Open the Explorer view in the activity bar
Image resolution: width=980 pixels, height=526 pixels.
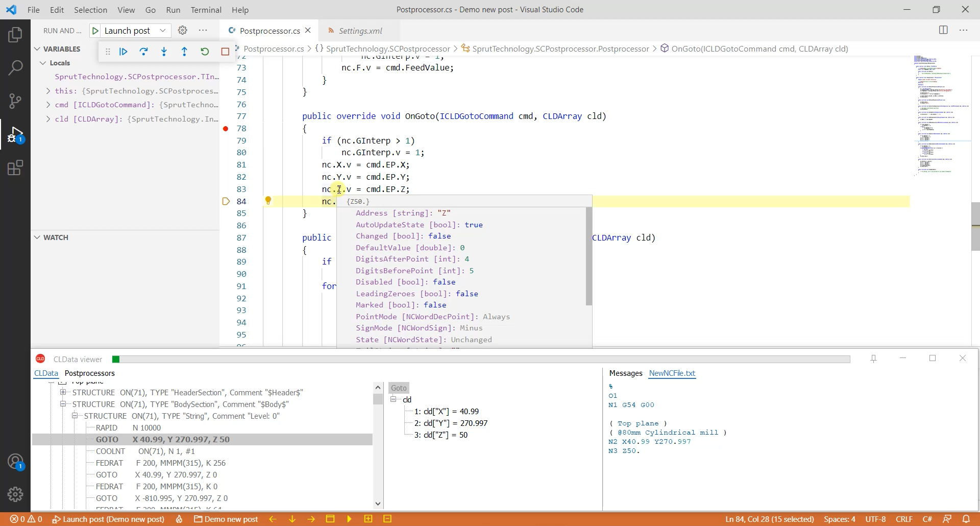click(x=15, y=35)
